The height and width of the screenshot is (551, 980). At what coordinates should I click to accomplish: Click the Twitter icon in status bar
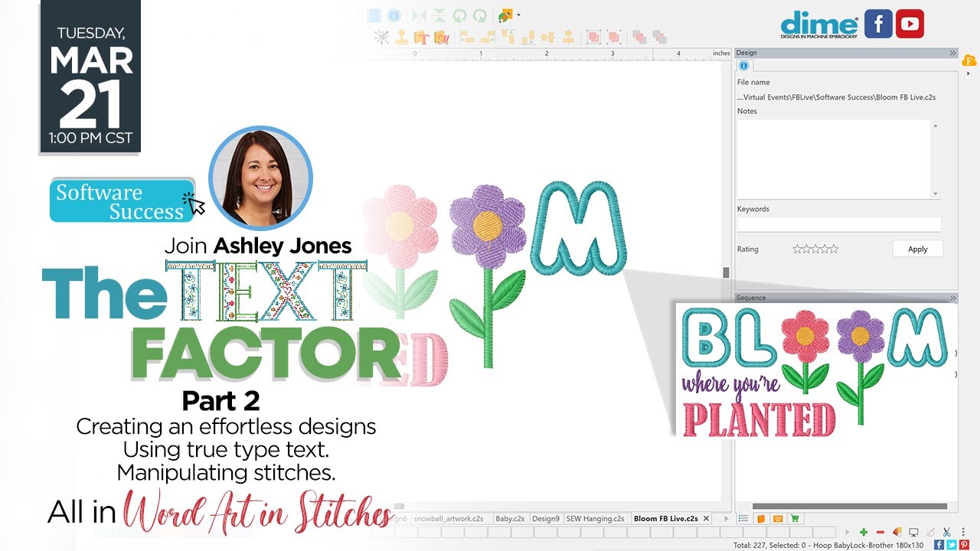click(x=952, y=545)
